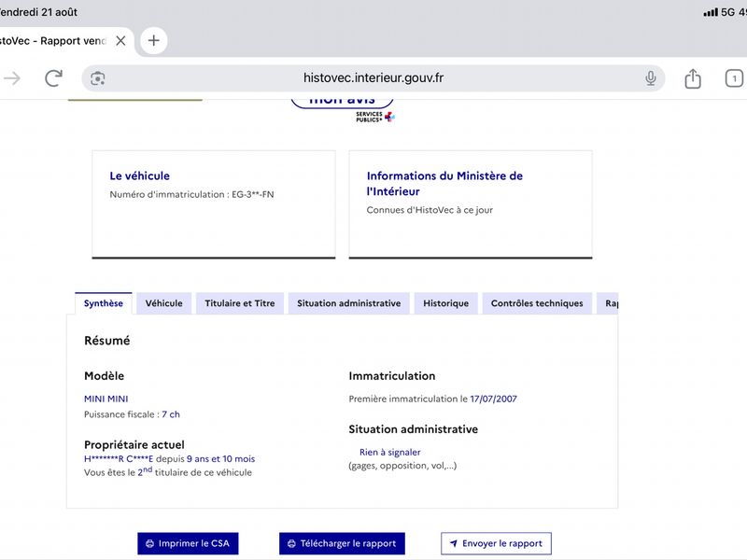Viewport: 747px width, 560px height.
Task: Open the Situation administrative tab
Action: pyautogui.click(x=348, y=303)
